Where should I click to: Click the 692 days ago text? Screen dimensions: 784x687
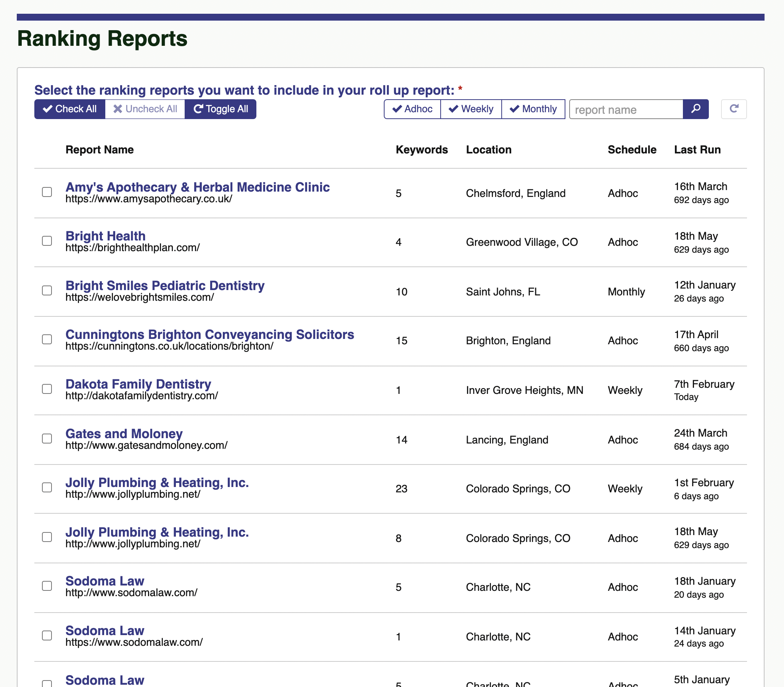[x=701, y=200]
